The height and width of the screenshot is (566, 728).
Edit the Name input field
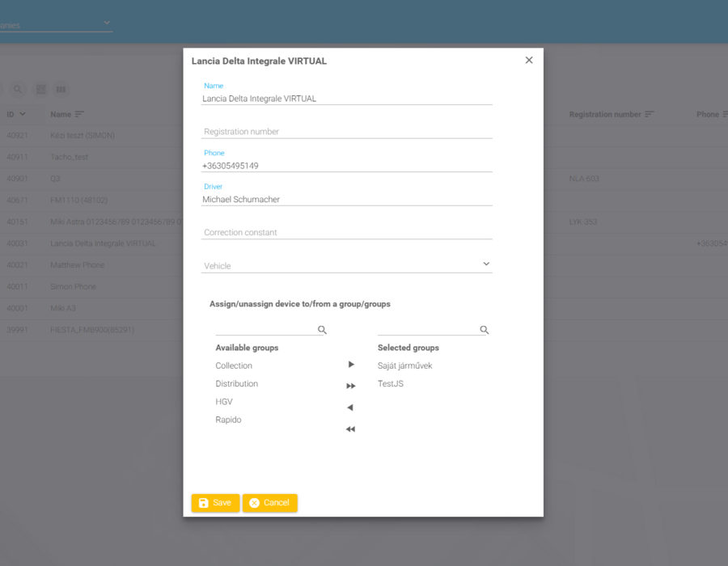(347, 99)
